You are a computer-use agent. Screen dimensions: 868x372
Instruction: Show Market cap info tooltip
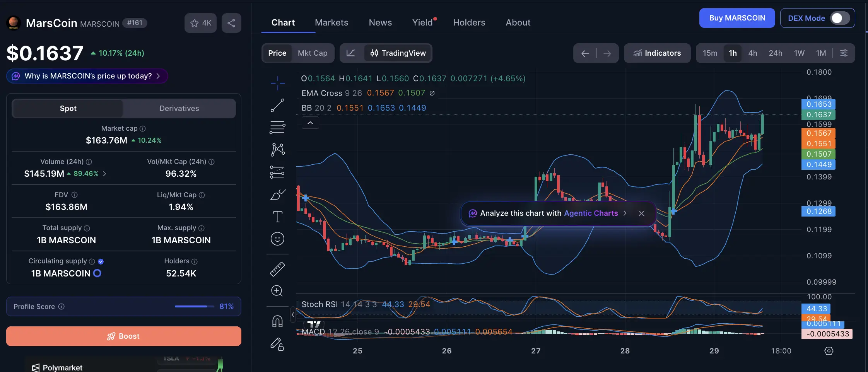tap(143, 128)
